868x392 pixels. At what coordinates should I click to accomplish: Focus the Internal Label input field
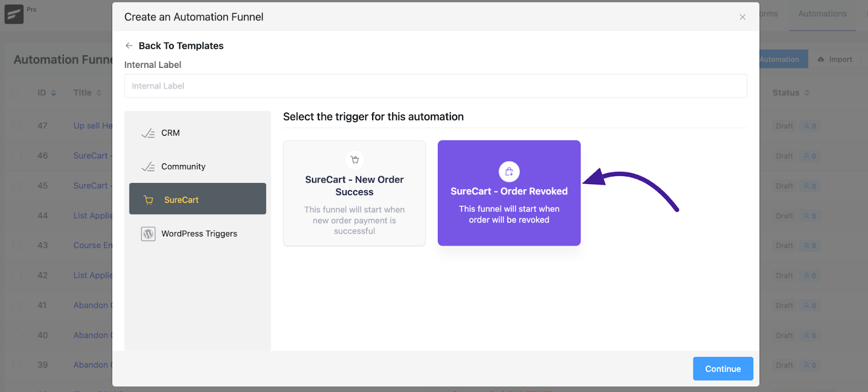(x=436, y=86)
